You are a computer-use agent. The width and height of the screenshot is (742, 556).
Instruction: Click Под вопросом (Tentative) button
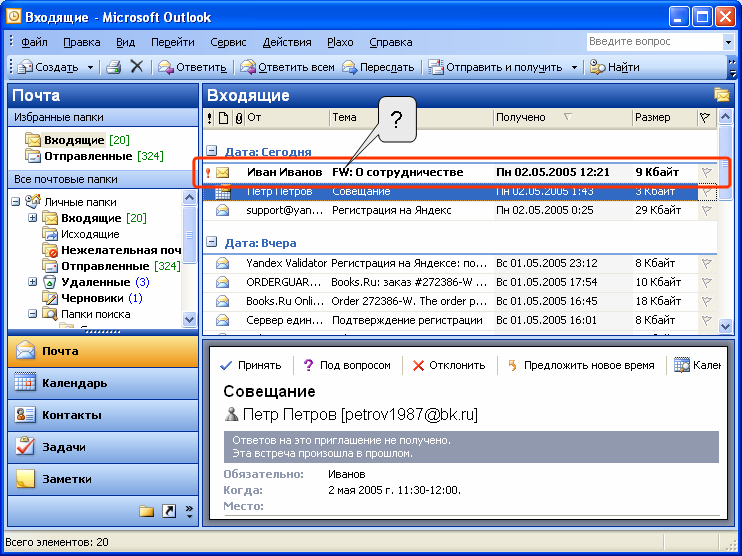point(347,365)
